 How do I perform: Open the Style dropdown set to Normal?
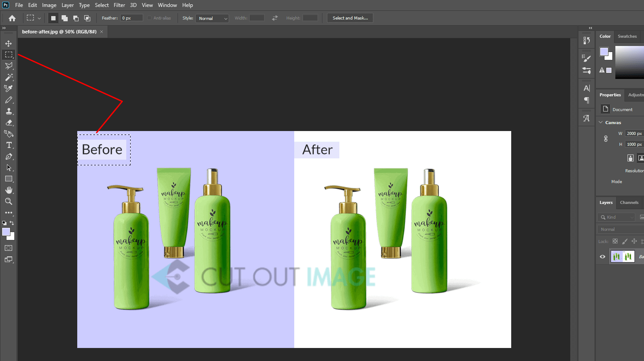click(x=212, y=18)
